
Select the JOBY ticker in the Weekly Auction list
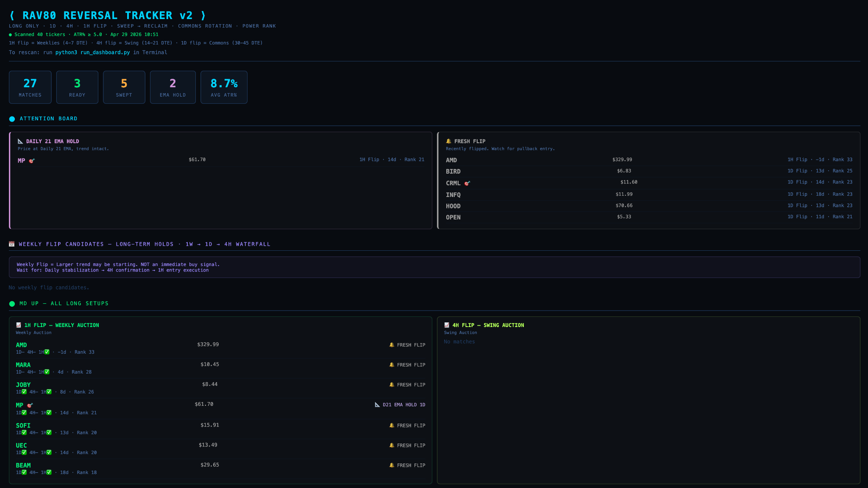click(x=23, y=385)
